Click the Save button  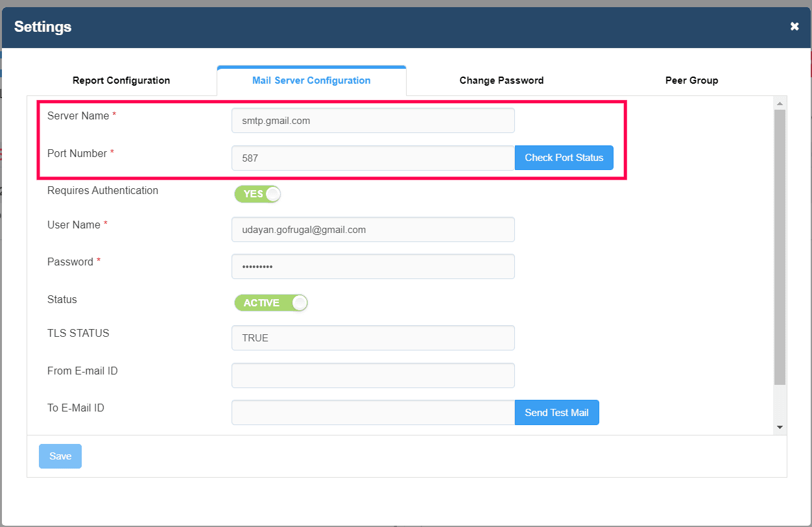[60, 456]
